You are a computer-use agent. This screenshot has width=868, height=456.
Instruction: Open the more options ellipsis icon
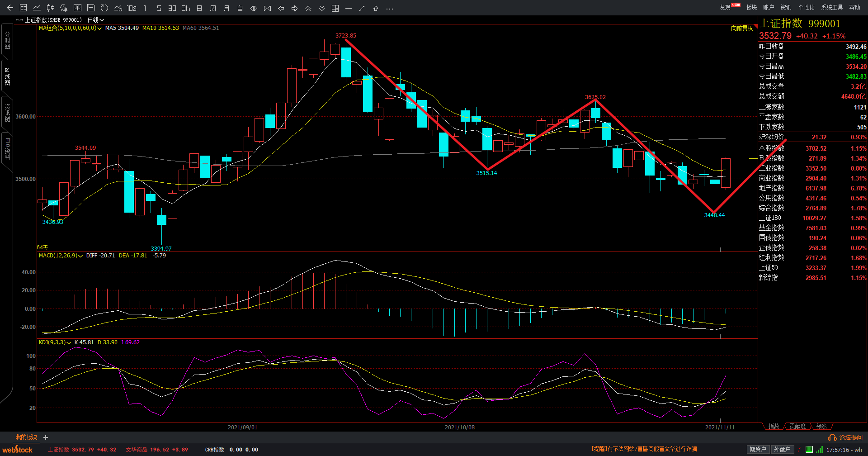tap(390, 8)
